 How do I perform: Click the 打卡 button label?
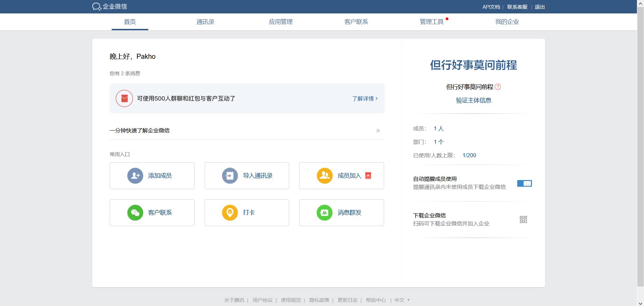249,213
